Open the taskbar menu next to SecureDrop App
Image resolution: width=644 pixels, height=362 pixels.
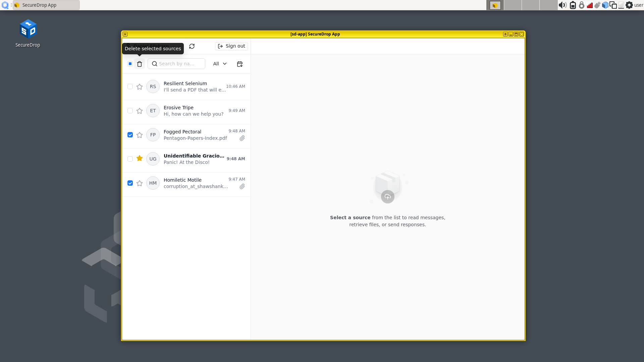coord(11,5)
